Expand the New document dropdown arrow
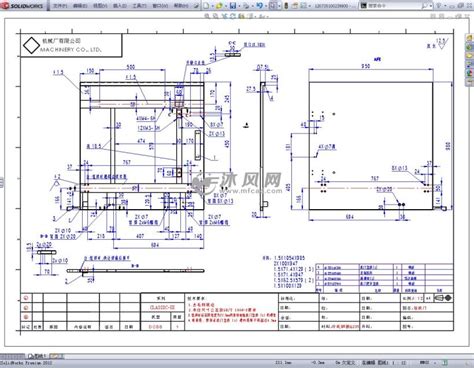 click(x=212, y=6)
